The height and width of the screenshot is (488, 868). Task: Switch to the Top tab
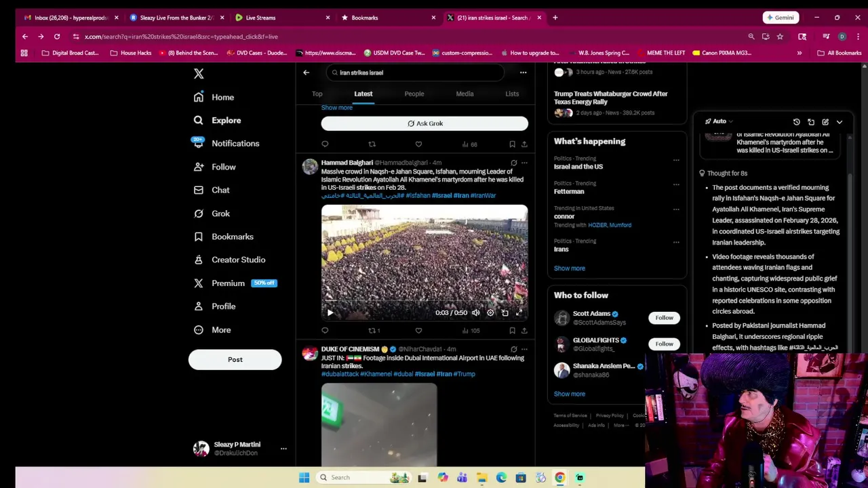(317, 94)
